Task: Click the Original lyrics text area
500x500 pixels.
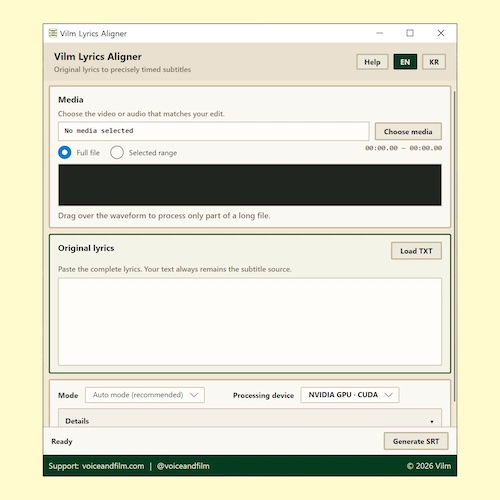Action: tap(250, 322)
